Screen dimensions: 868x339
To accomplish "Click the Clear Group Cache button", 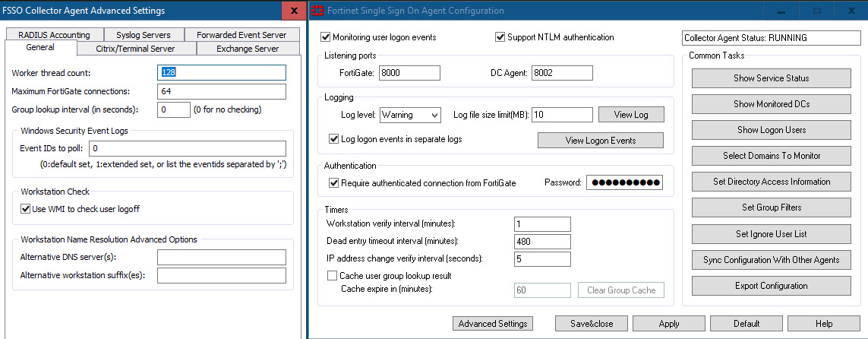I will pos(621,290).
